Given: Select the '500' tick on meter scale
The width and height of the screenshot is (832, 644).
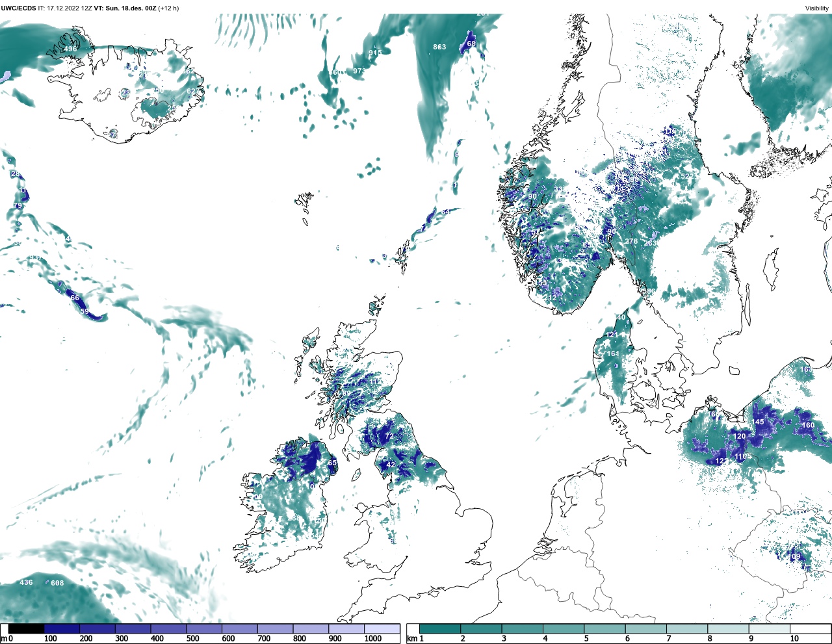Looking at the screenshot, I should point(192,639).
